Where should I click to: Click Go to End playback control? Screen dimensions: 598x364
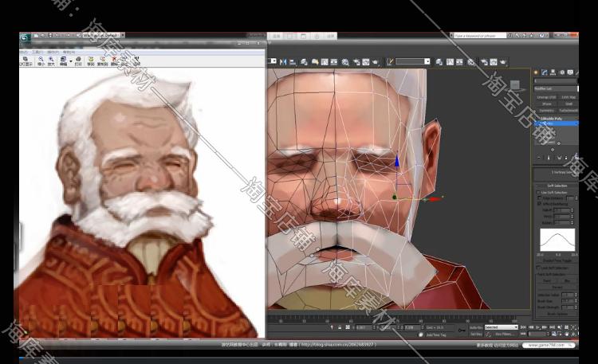552,327
